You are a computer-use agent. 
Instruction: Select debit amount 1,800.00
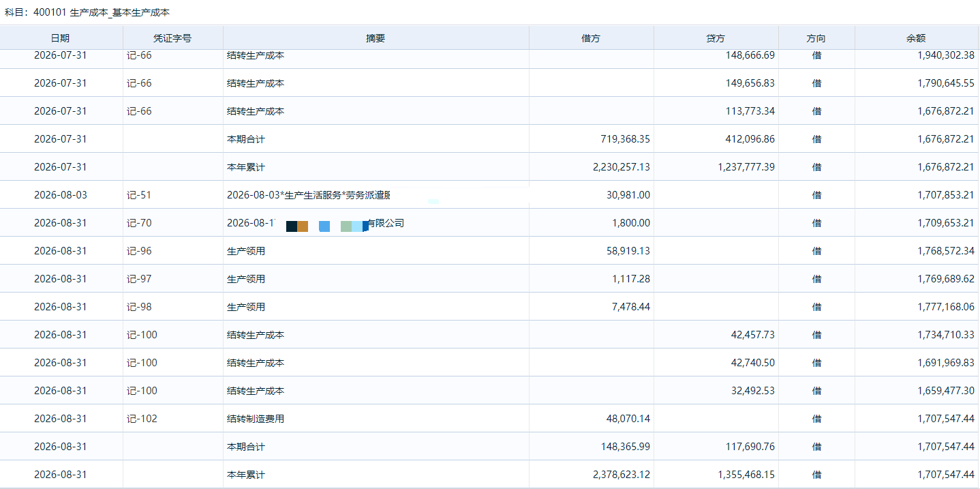point(630,223)
